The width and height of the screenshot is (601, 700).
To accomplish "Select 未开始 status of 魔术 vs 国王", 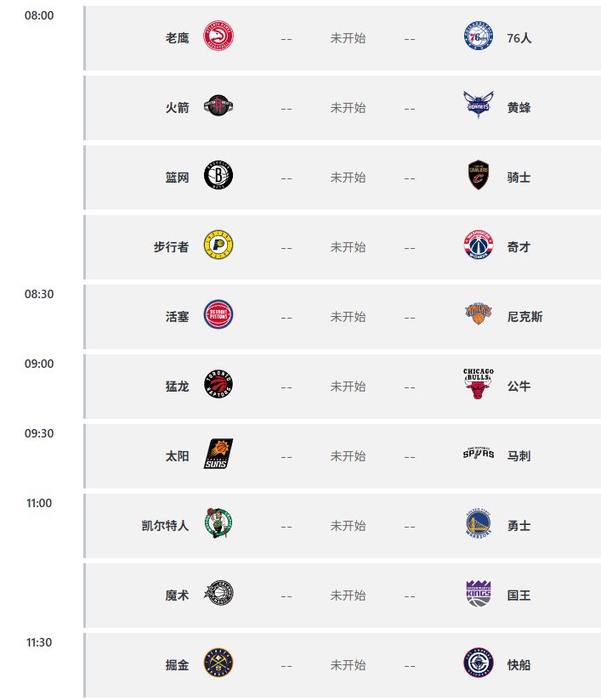I will coord(348,596).
